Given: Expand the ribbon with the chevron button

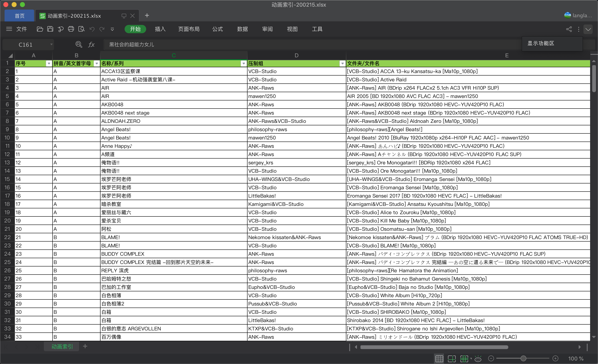Looking at the screenshot, I should (x=588, y=29).
